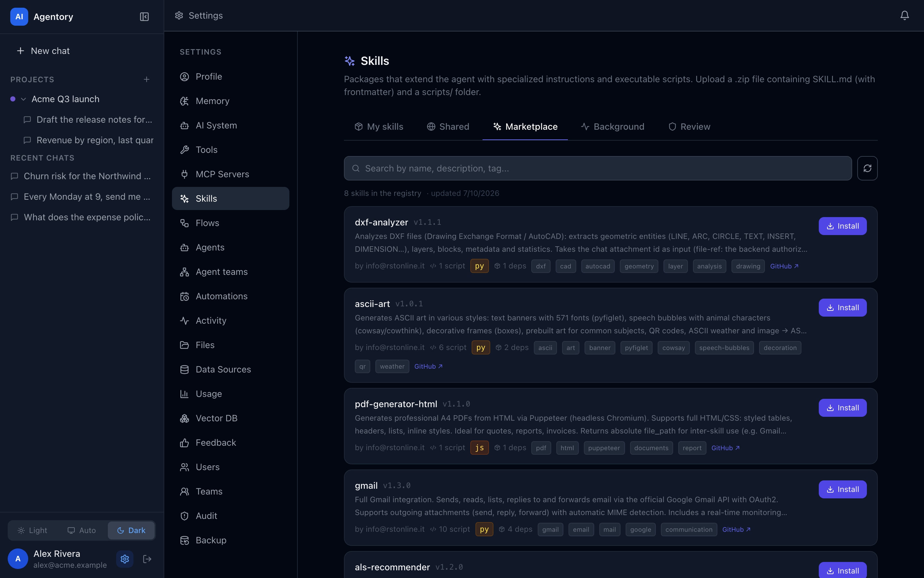
Task: Add a new project with plus icon
Action: pos(147,80)
